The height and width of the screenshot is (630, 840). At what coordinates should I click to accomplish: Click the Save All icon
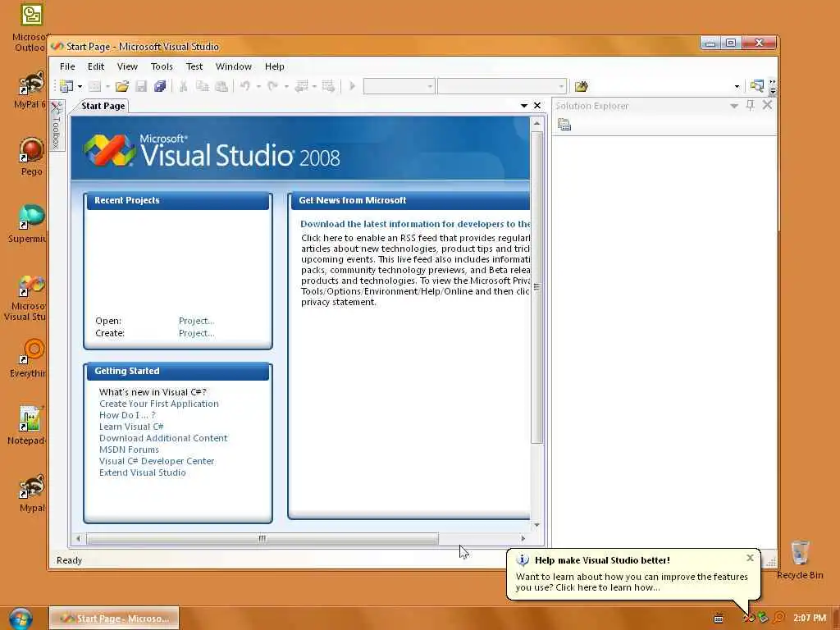click(160, 86)
